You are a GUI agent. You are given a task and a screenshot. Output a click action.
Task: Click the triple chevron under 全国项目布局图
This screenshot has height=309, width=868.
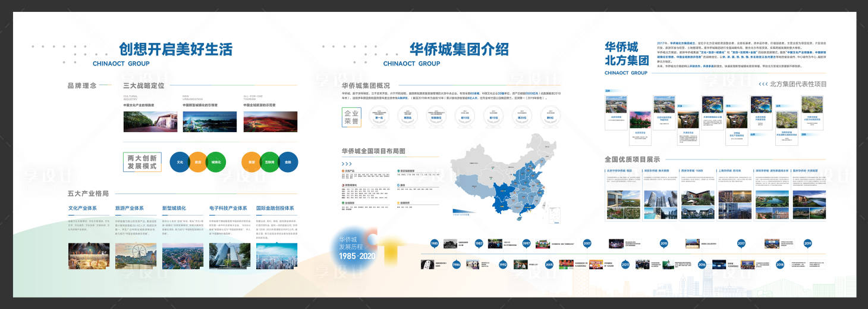coord(347,164)
